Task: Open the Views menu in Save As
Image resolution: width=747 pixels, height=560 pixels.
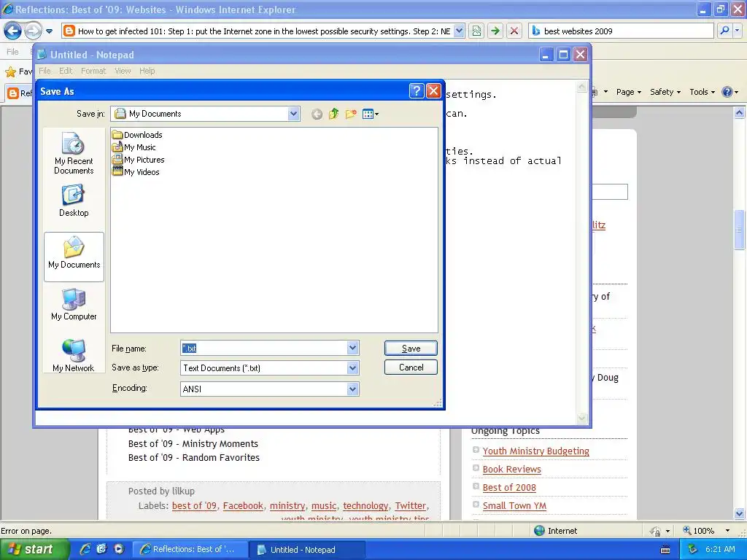Action: pos(370,114)
